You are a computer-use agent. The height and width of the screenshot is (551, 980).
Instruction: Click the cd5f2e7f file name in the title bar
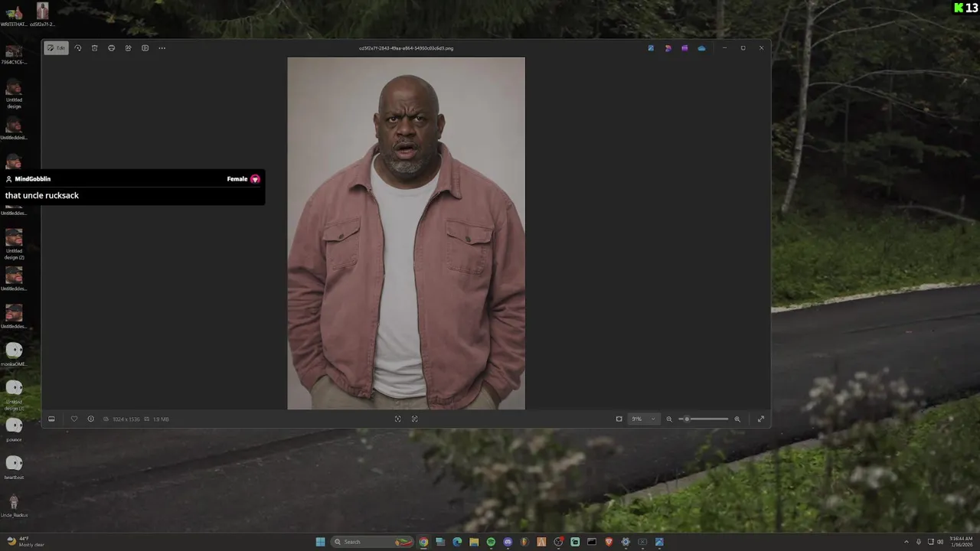point(407,48)
